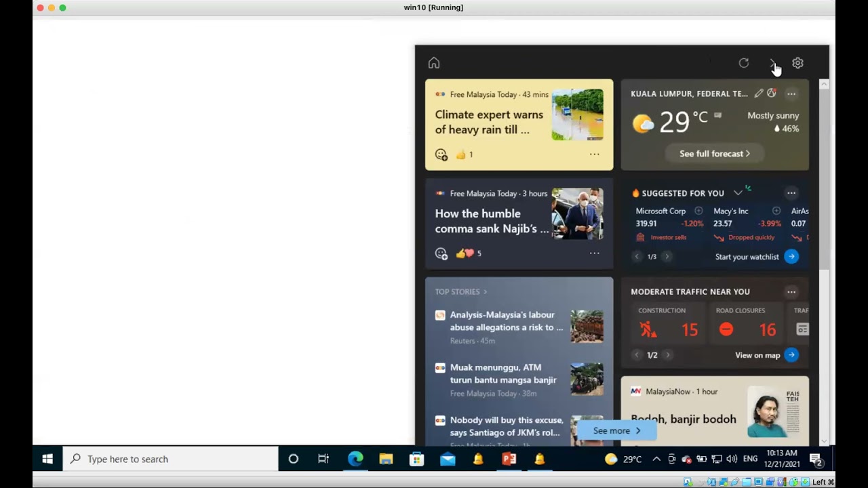The image size is (868, 488).
Task: Select the Microsoft Corp stock tile
Action: coord(670,224)
